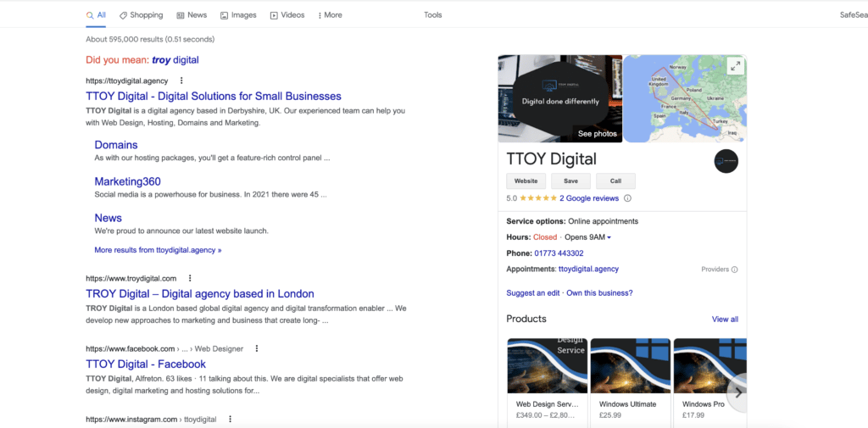868x428 pixels.
Task: Open the three-dot menu beside ttoydigital.agency URL
Action: click(181, 81)
